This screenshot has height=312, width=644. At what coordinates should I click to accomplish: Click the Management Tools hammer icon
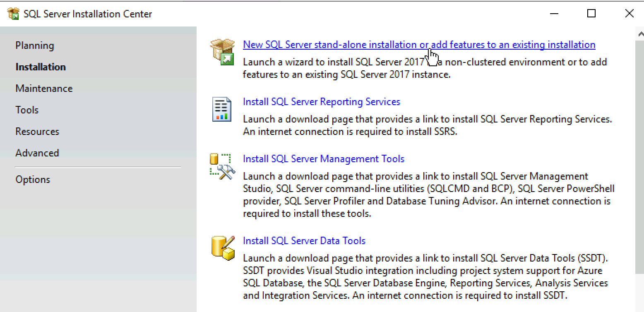tap(222, 166)
